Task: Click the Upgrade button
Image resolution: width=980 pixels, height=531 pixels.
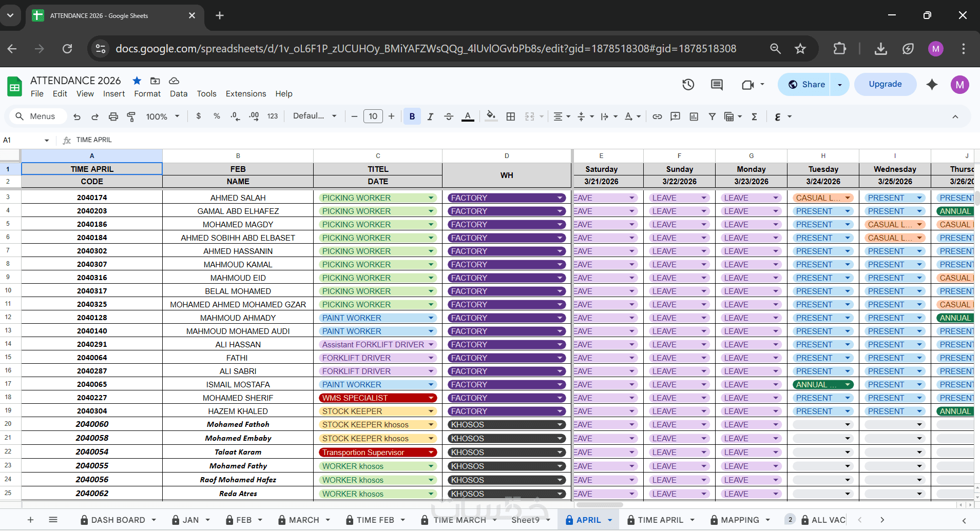Action: [x=885, y=85]
